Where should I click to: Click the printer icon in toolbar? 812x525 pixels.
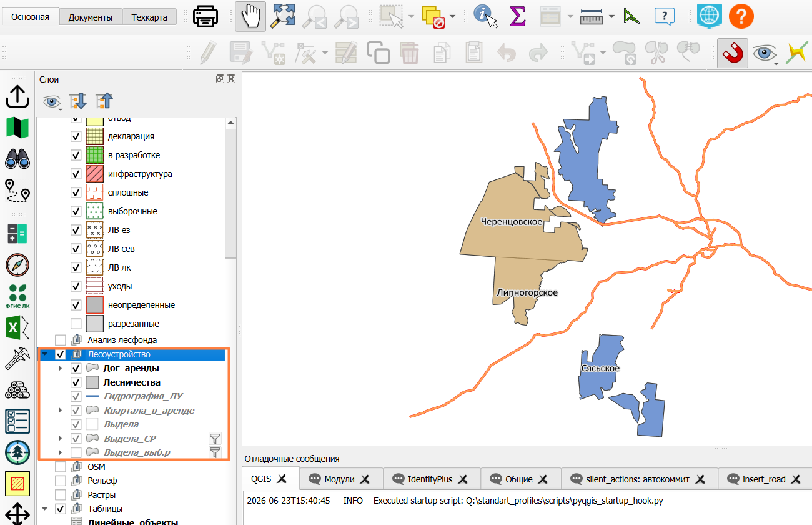pyautogui.click(x=205, y=16)
